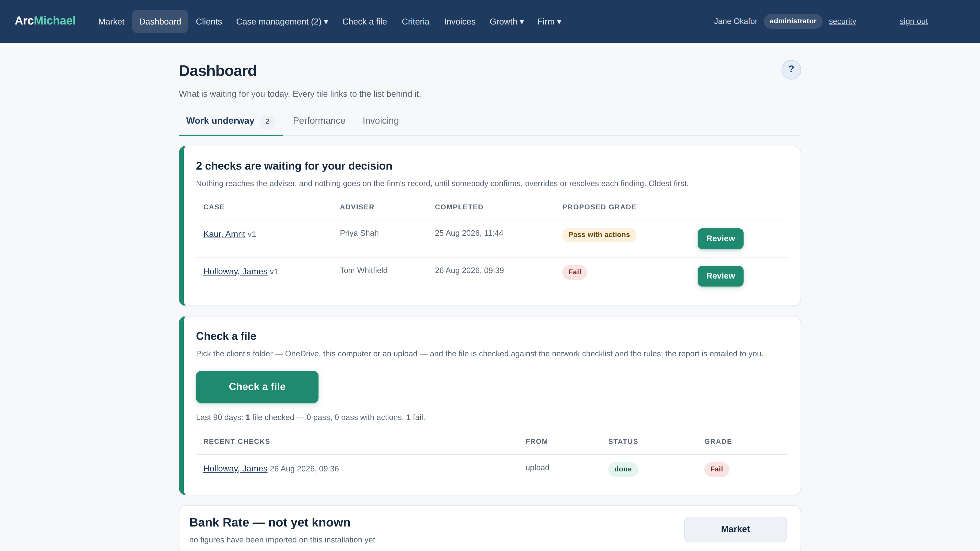Screen dimensions: 980x551
Task: Expand the Firm dropdown menu
Action: pyautogui.click(x=549, y=22)
